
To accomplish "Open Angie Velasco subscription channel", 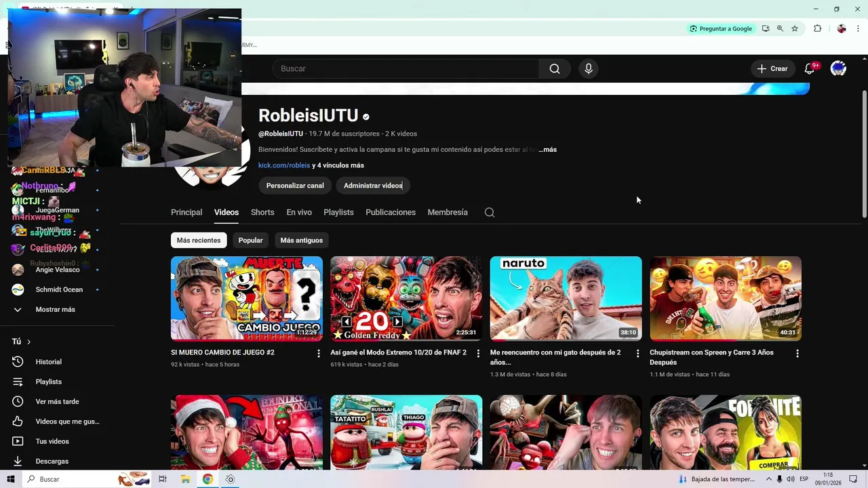I will 57,270.
